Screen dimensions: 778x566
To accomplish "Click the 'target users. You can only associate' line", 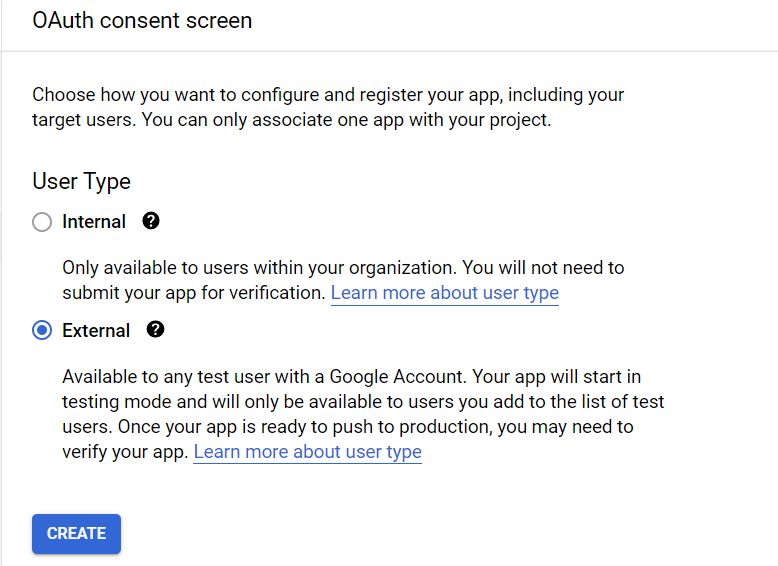I will coord(292,120).
